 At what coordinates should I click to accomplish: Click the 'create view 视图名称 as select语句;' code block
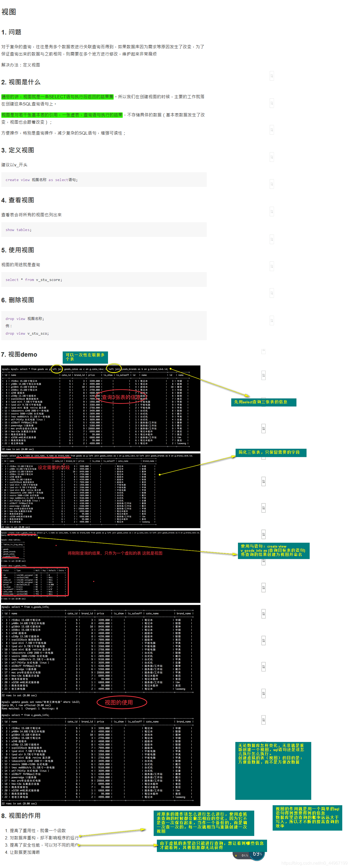coord(104,179)
